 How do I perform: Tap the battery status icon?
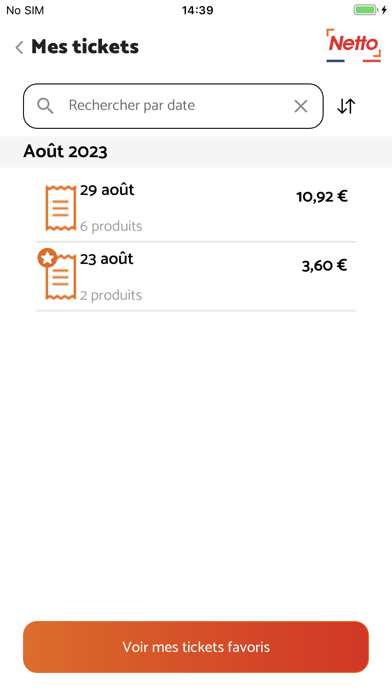[365, 10]
